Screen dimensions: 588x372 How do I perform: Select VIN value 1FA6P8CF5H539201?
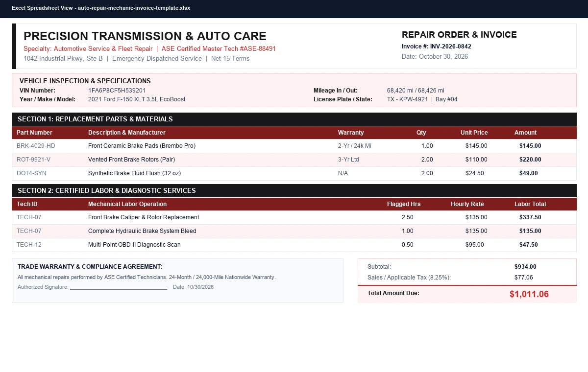coord(117,91)
